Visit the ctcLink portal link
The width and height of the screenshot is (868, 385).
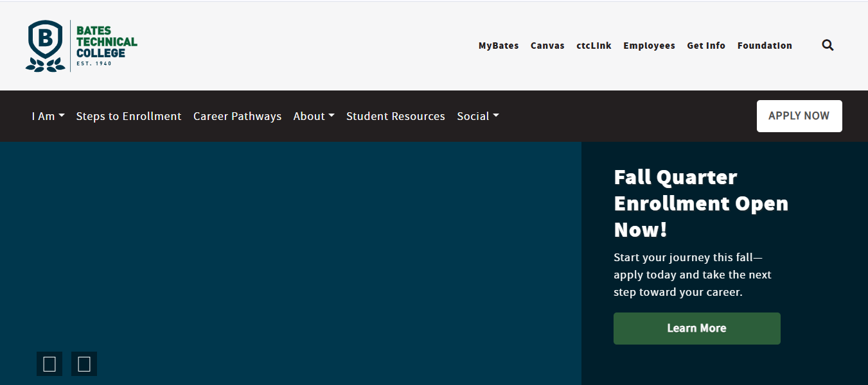pyautogui.click(x=594, y=46)
